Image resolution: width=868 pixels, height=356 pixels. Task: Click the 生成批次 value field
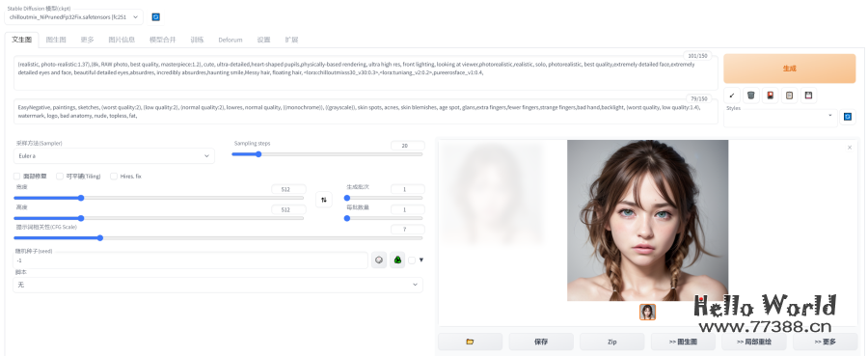[407, 189]
